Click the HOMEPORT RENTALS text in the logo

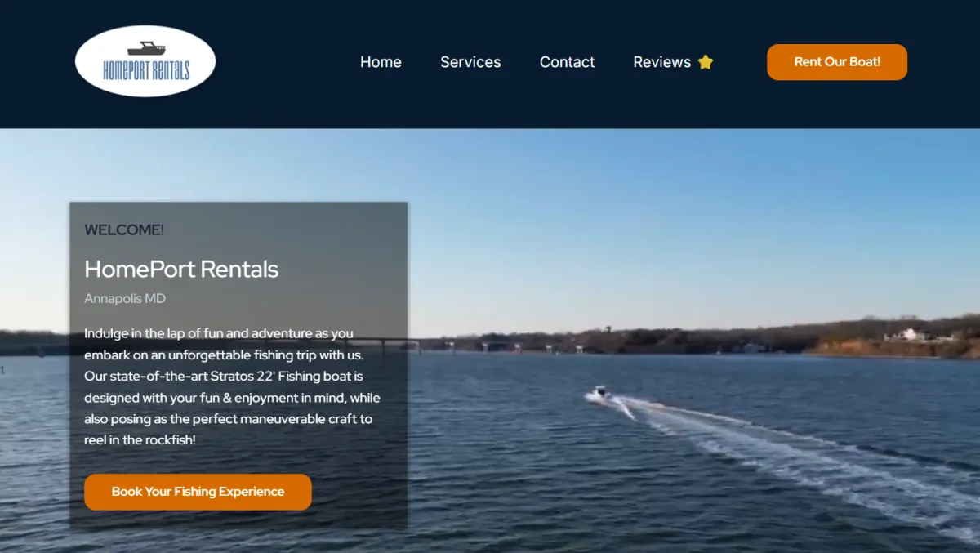[x=146, y=70]
